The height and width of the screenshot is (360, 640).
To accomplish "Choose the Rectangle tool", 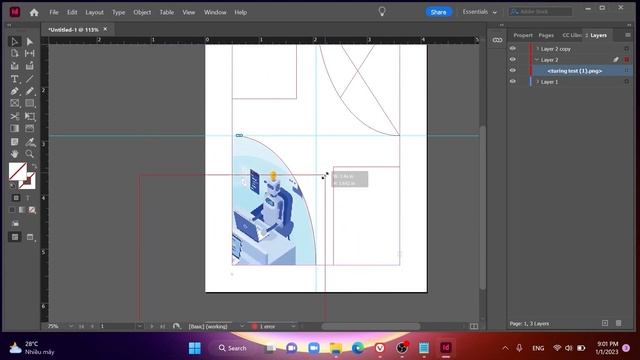I will (x=30, y=103).
